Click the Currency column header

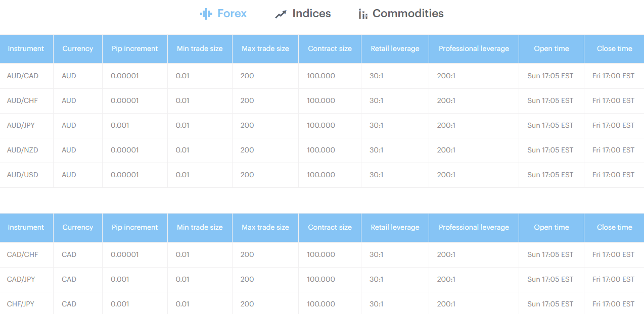point(77,48)
